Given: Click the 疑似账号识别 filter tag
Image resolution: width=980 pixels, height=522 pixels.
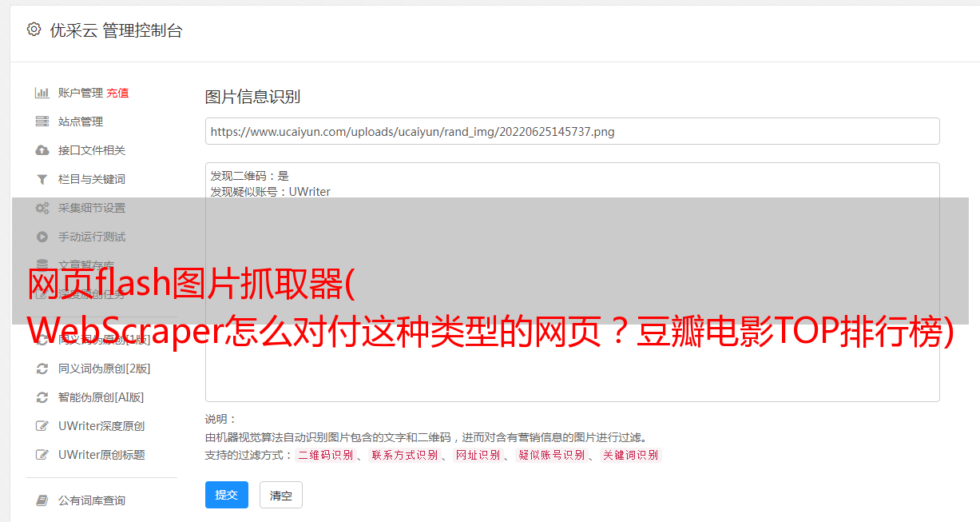Looking at the screenshot, I should pos(551,455).
